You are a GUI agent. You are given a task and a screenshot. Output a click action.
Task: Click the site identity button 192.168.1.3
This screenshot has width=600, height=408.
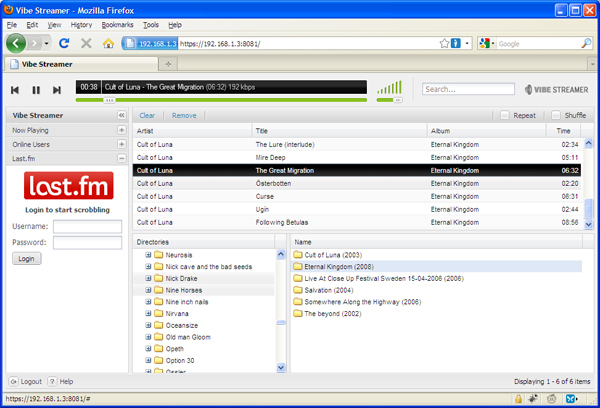150,43
